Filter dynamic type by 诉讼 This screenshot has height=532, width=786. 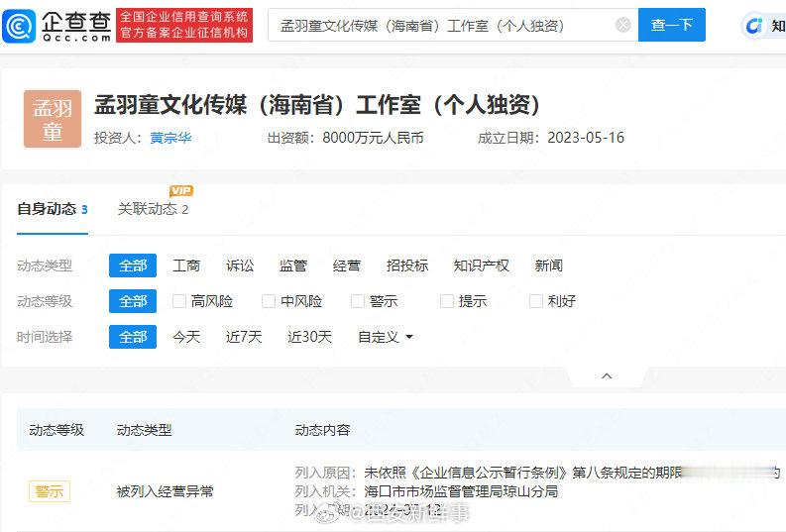pos(240,266)
